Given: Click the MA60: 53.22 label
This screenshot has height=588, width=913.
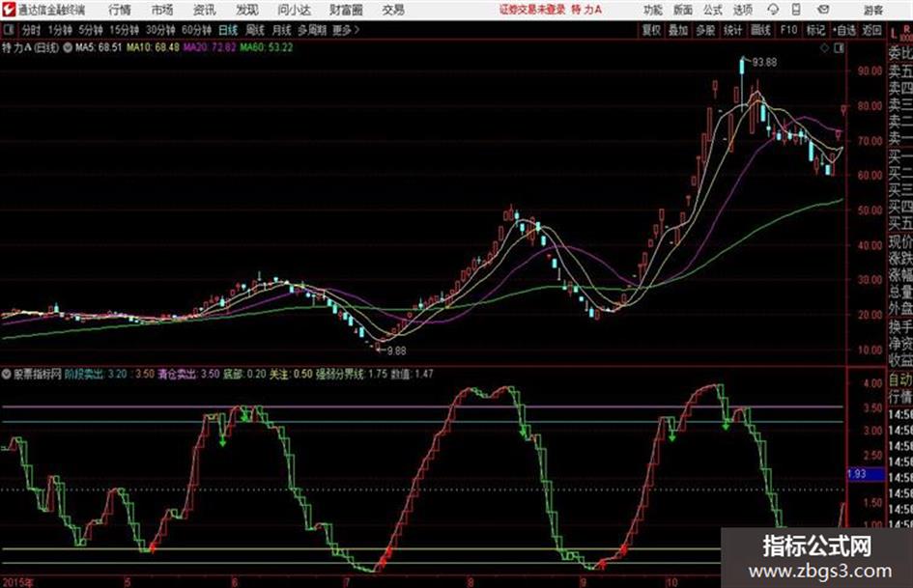Looking at the screenshot, I should click(267, 47).
